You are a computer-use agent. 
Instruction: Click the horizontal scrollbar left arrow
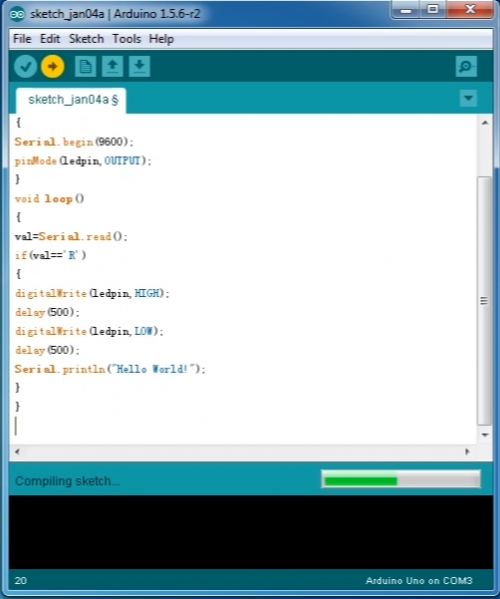[x=17, y=452]
